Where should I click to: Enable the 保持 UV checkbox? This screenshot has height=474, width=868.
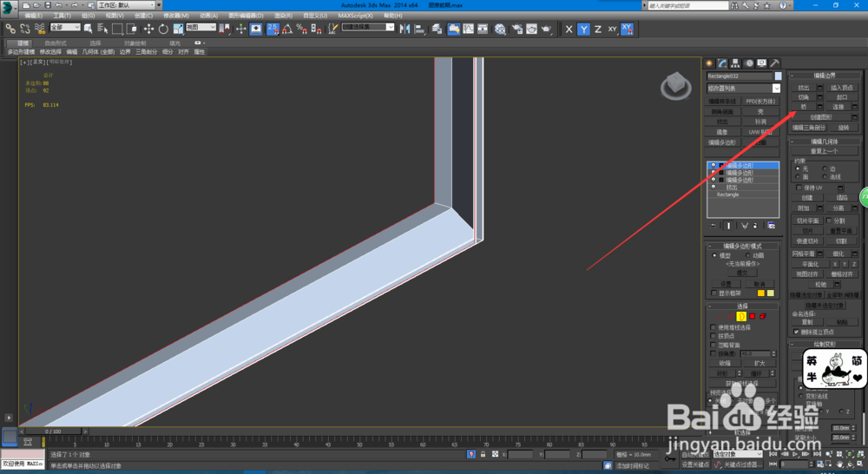click(x=799, y=188)
